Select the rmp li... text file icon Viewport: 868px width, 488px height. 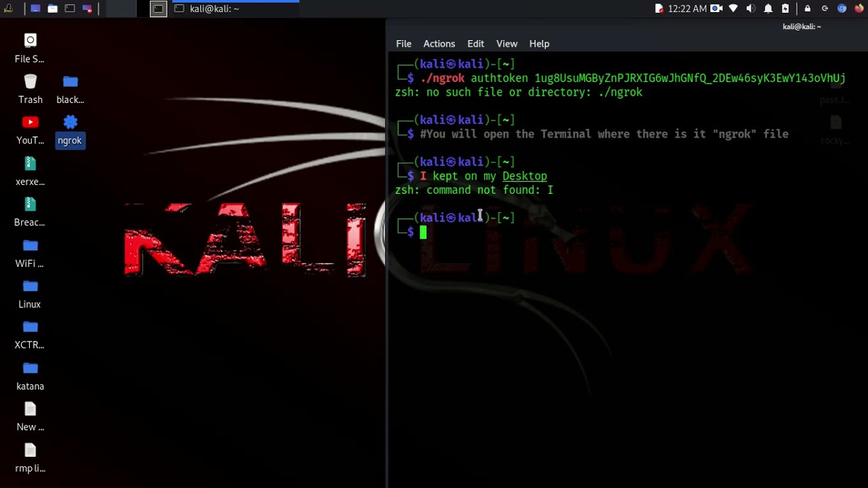pos(30,458)
